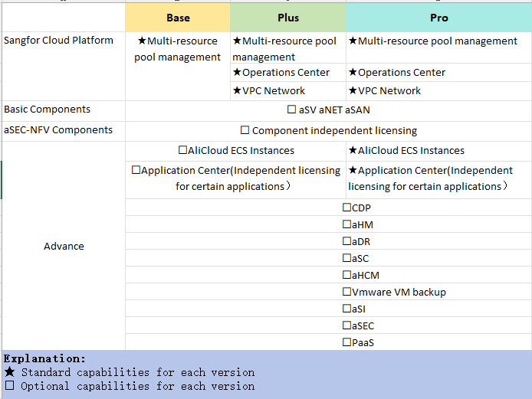Click the Vmware VM backup option row
Image resolution: width=532 pixels, height=399 pixels.
[328, 292]
